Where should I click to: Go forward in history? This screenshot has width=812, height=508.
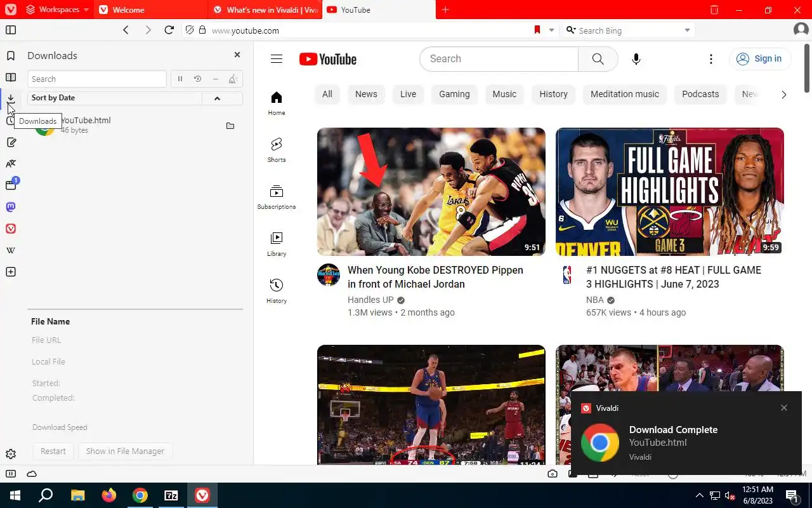click(x=148, y=30)
